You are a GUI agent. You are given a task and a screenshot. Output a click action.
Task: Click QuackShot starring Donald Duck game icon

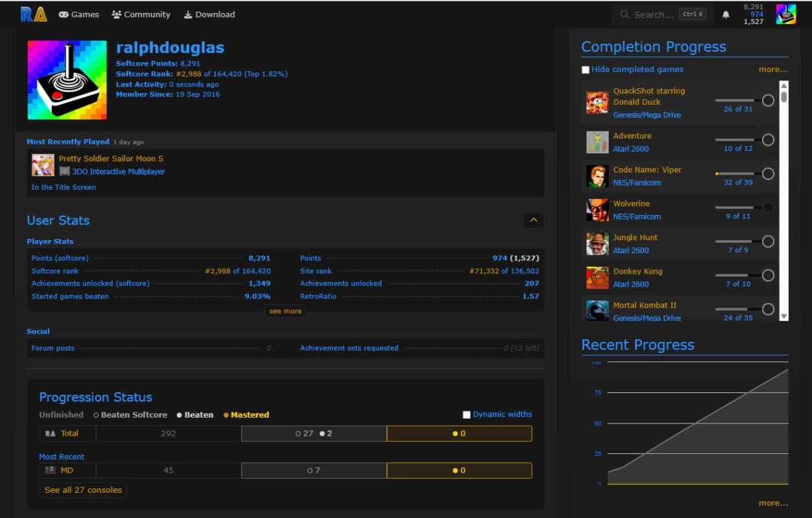point(597,102)
